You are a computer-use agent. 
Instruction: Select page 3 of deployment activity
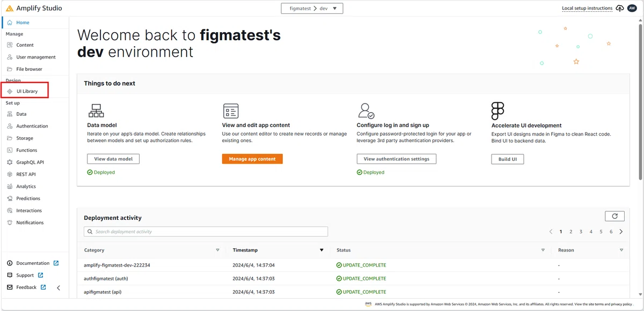(x=581, y=232)
